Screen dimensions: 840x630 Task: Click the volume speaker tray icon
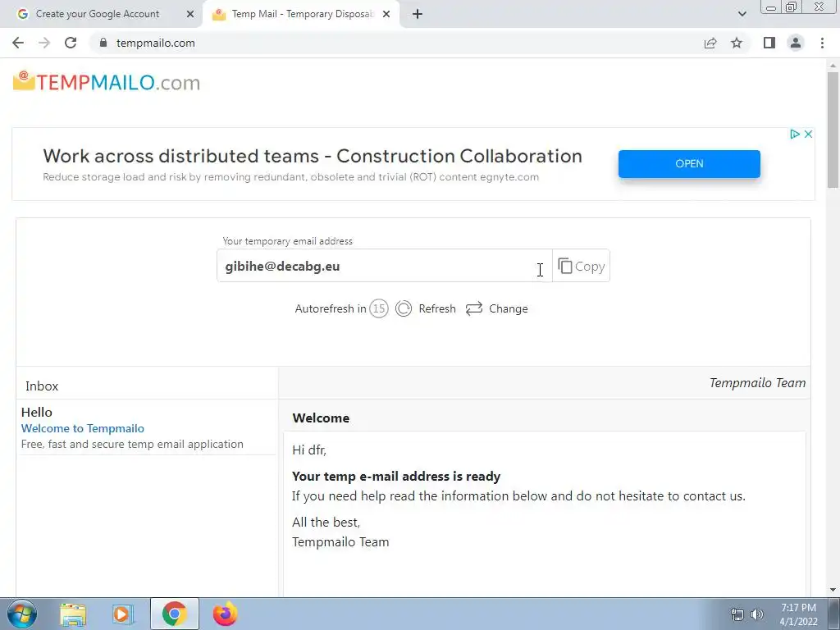tap(757, 614)
